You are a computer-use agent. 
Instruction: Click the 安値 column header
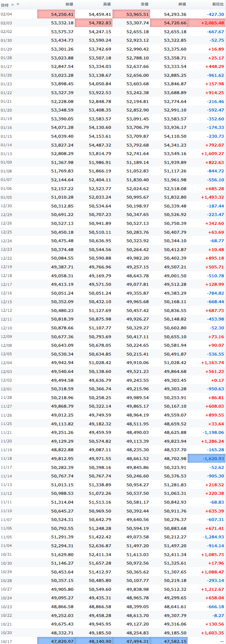145,4
